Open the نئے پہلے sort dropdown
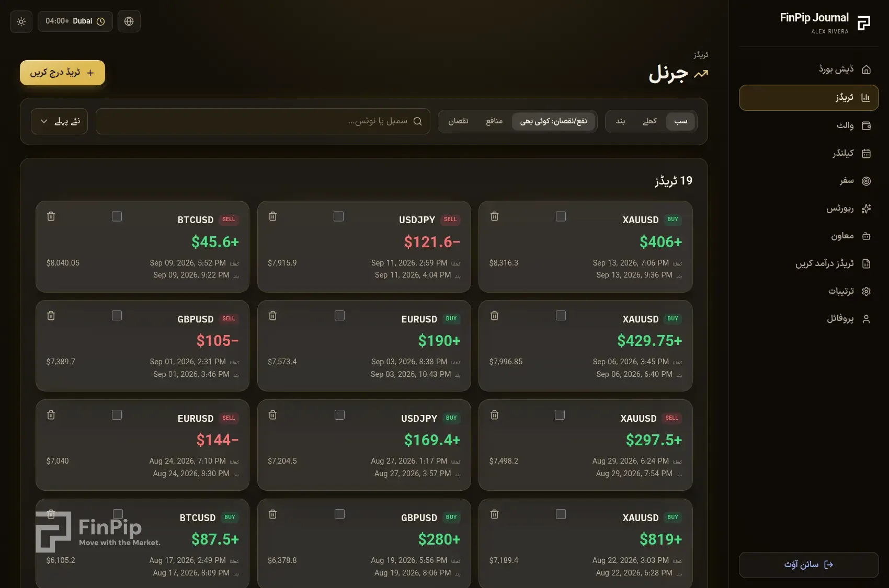The image size is (889, 588). point(59,121)
